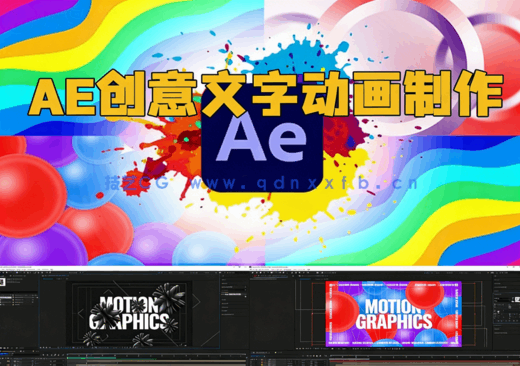
Task: Click the colorful MOTION GRAPHICS composition preview
Action: (x=393, y=314)
